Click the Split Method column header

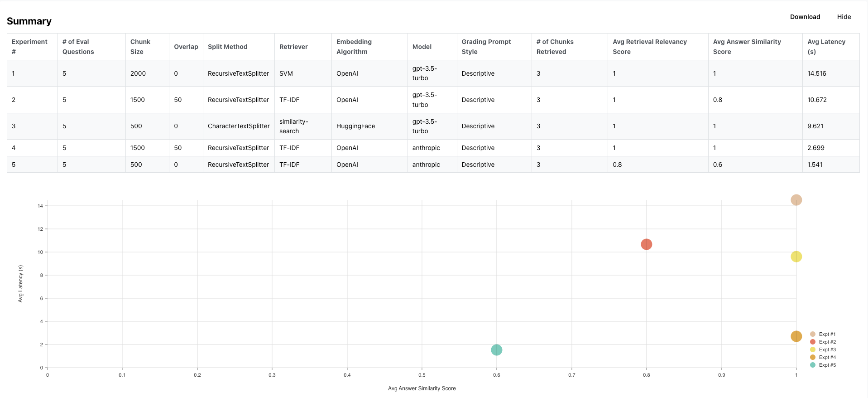(239, 47)
